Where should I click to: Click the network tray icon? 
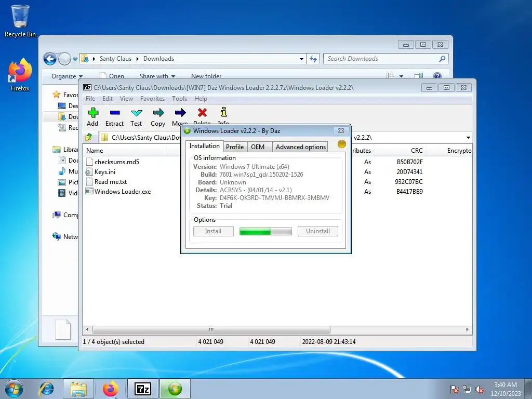[467, 389]
